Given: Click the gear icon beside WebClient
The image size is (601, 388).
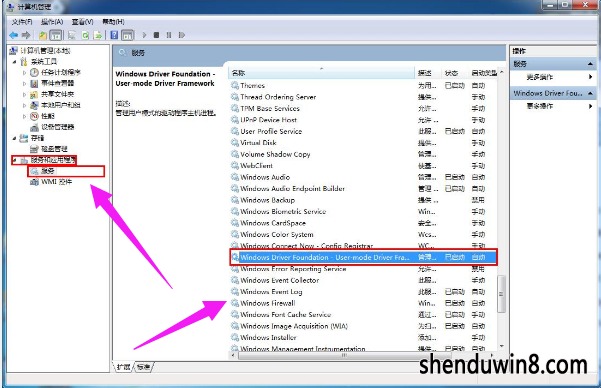Looking at the screenshot, I should pyautogui.click(x=235, y=166).
